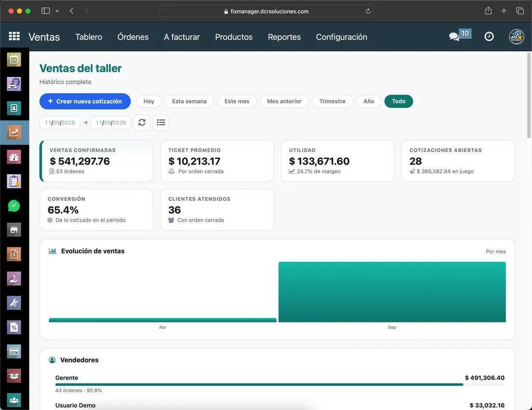Select the Mes anterior period filter
The width and height of the screenshot is (532, 410).
pos(284,101)
